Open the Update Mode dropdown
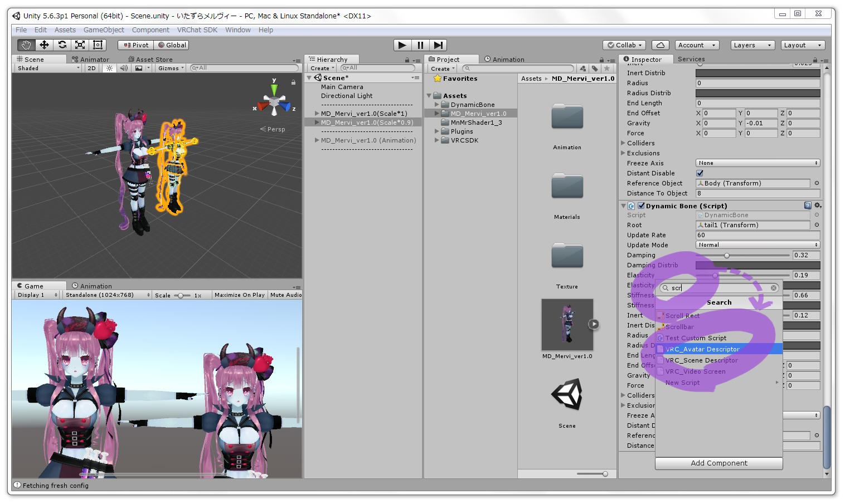 [757, 245]
